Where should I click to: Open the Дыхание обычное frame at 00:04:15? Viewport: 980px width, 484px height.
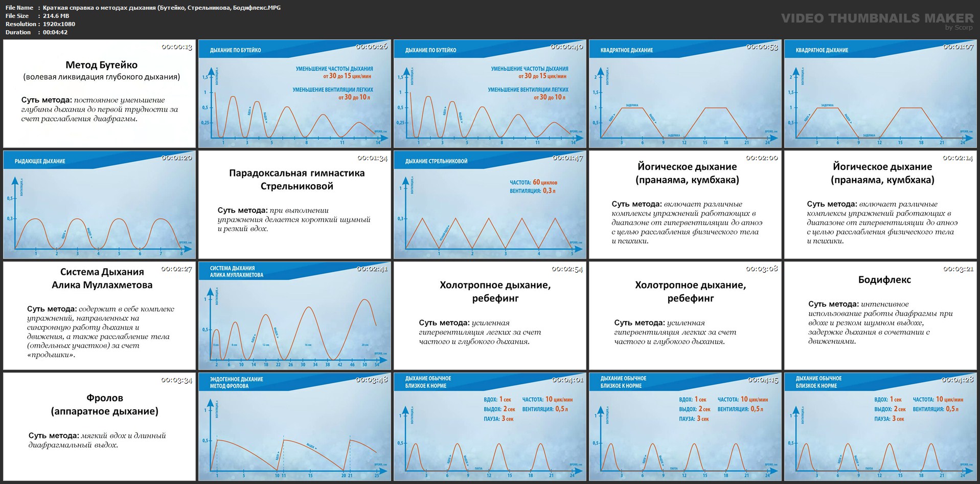pyautogui.click(x=686, y=427)
